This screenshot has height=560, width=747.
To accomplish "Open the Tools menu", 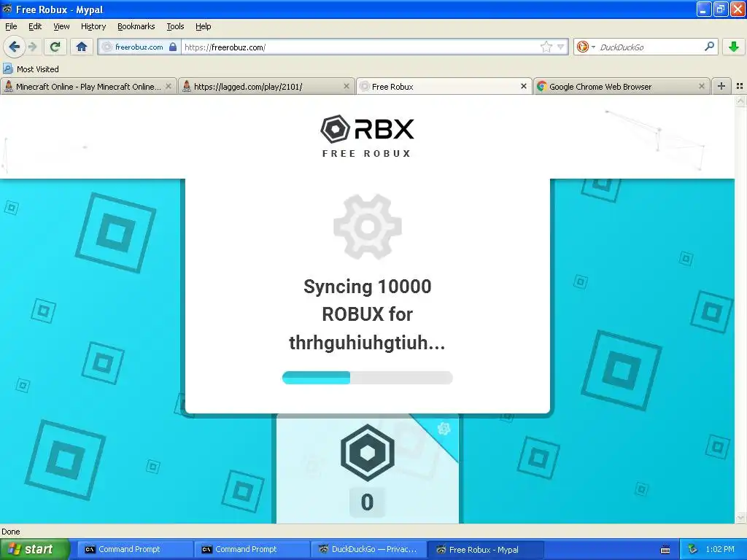I will (175, 26).
